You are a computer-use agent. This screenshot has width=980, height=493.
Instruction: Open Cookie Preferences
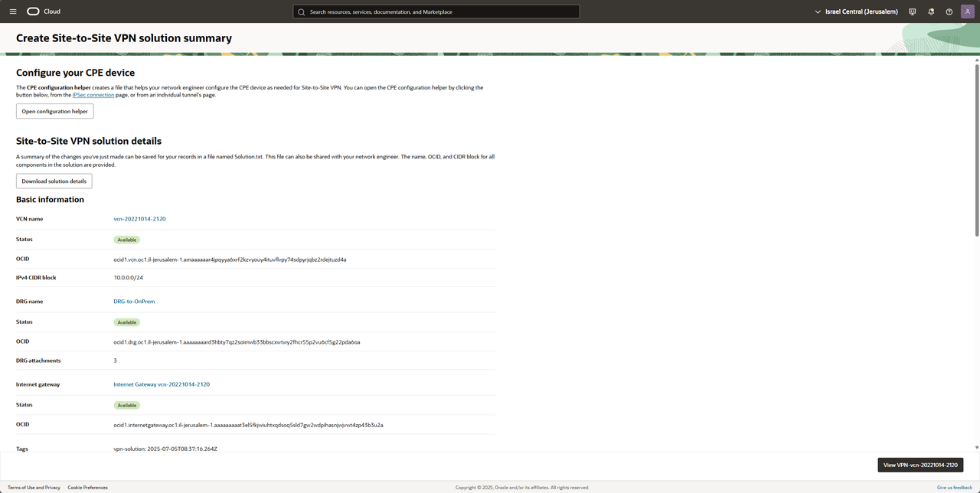[x=87, y=488]
